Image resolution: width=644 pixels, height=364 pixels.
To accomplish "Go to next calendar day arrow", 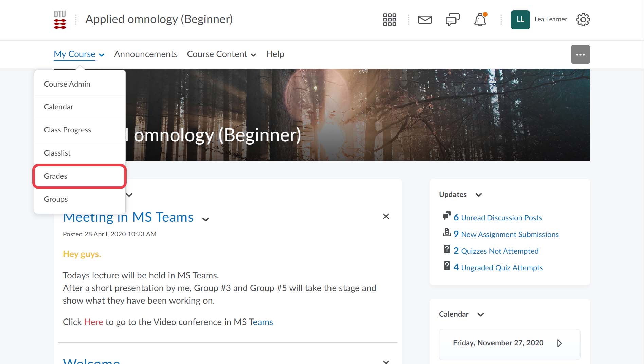I will pos(559,343).
